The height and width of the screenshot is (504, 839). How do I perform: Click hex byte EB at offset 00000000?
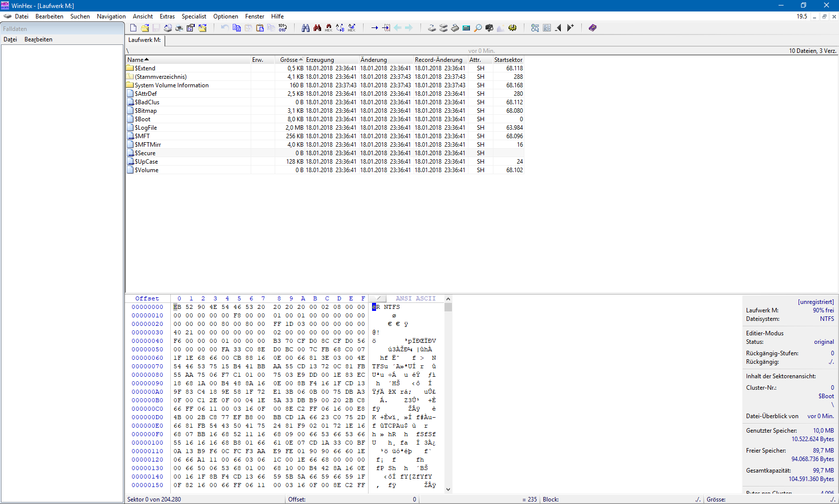177,307
